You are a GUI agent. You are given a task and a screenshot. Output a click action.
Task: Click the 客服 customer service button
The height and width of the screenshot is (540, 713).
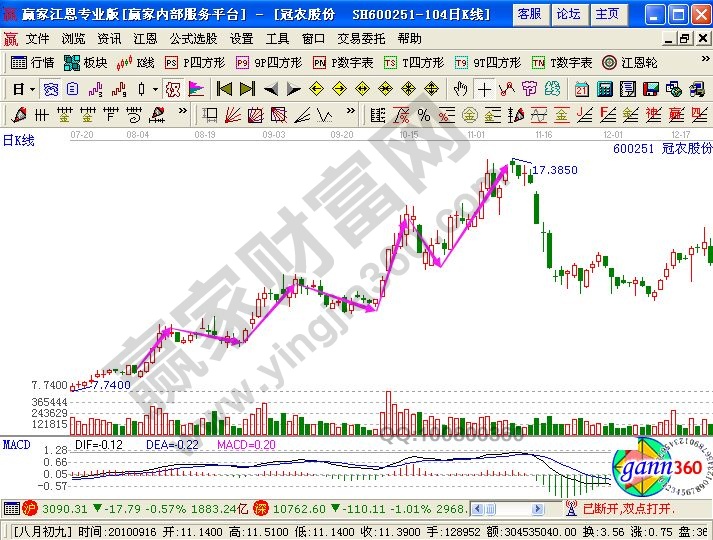tap(530, 14)
